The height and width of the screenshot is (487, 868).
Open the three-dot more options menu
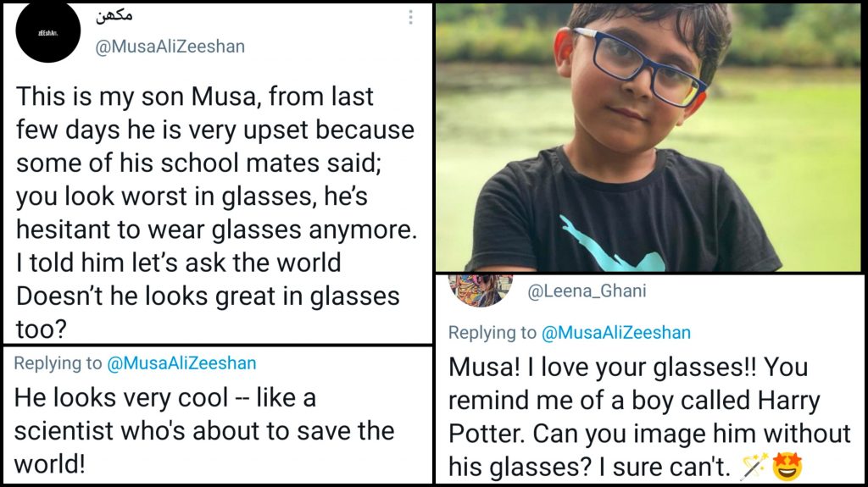point(410,18)
